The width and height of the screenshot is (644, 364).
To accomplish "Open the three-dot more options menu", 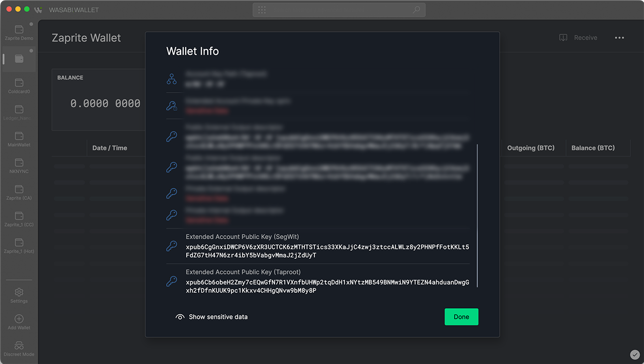I will point(619,38).
